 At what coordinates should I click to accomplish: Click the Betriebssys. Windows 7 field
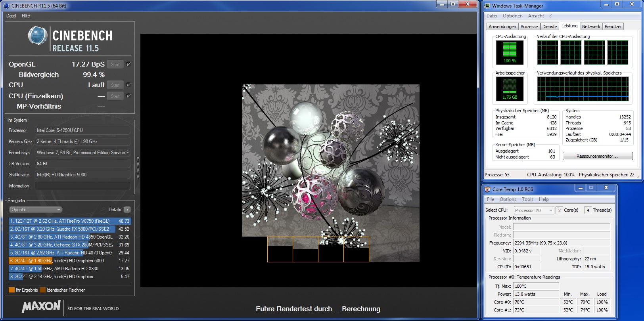point(82,153)
